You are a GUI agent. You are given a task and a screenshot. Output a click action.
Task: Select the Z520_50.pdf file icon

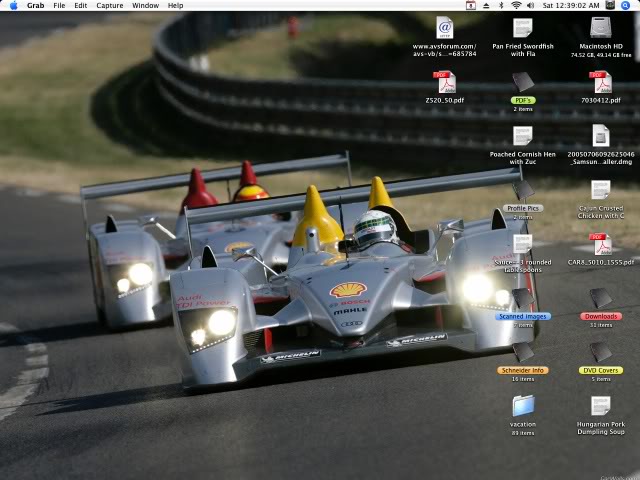[444, 82]
